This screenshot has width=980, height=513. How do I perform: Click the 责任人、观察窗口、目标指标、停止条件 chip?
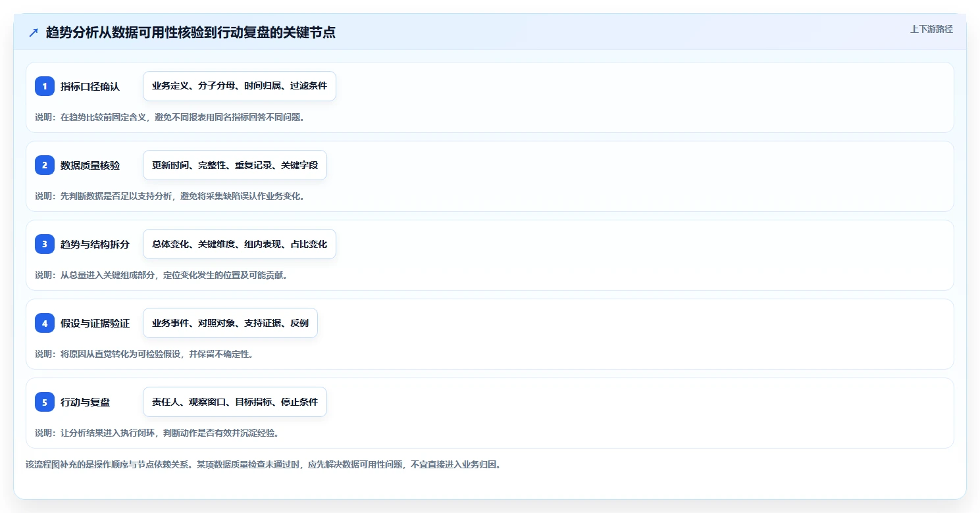(x=235, y=402)
